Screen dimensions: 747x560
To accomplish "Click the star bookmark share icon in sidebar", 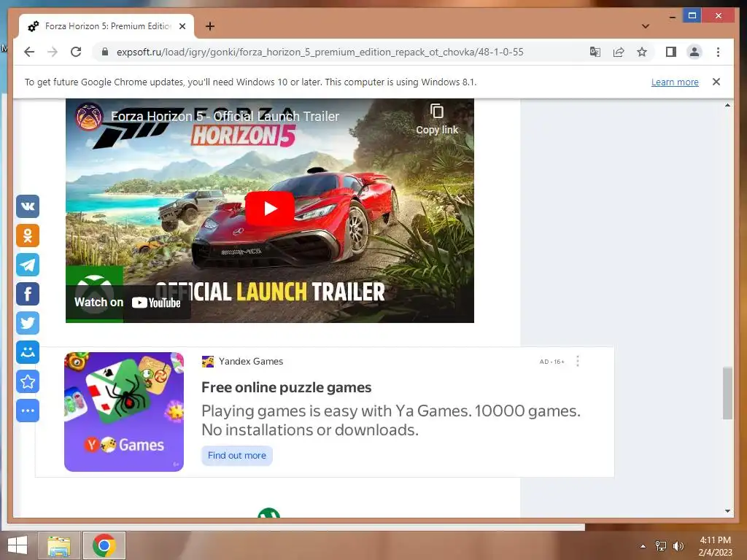I will [28, 381].
